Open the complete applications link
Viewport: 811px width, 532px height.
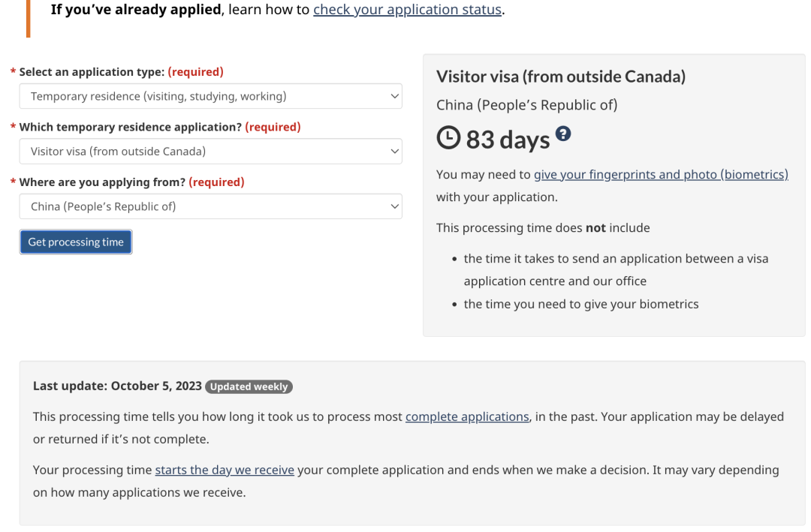point(468,416)
